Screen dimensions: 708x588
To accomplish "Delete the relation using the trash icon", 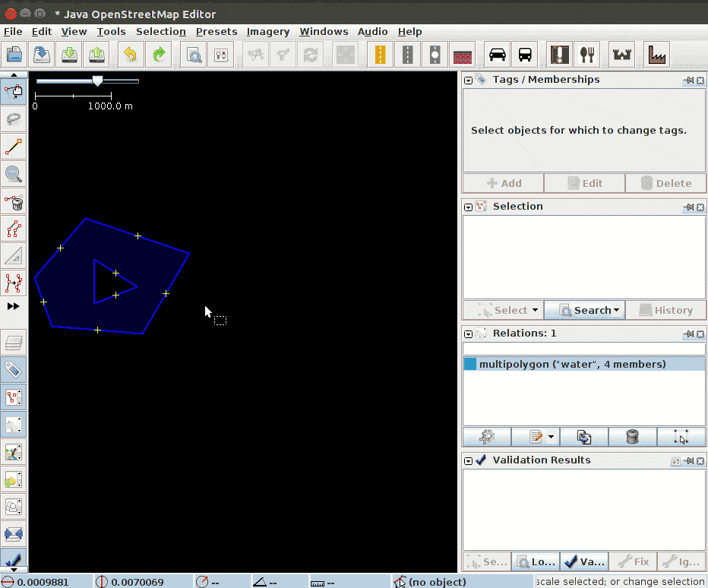I will point(632,437).
